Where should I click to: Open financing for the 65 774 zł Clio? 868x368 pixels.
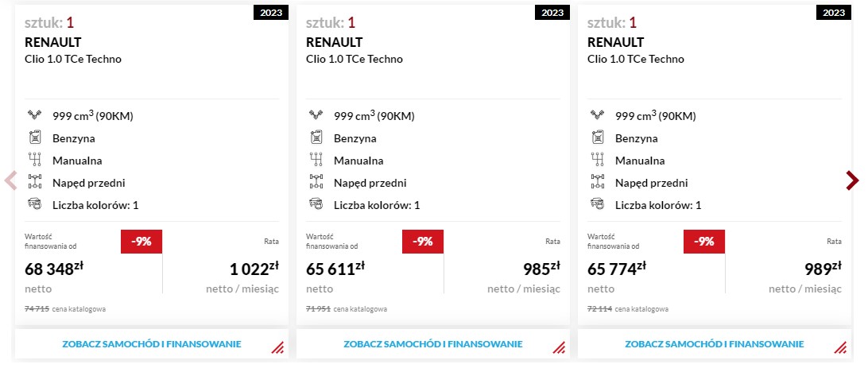click(714, 344)
